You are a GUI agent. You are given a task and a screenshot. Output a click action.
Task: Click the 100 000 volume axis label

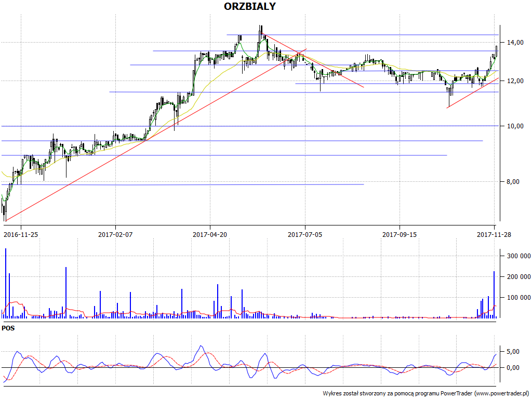coord(519,298)
